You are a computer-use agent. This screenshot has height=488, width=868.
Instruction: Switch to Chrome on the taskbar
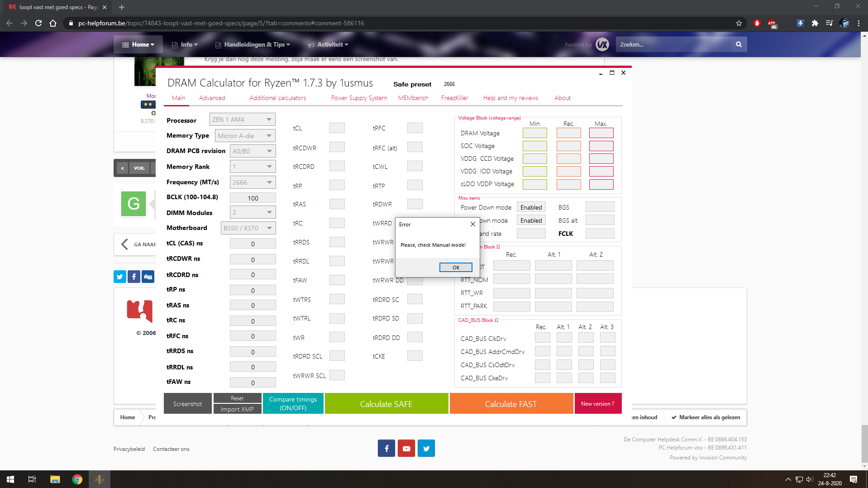click(x=77, y=479)
